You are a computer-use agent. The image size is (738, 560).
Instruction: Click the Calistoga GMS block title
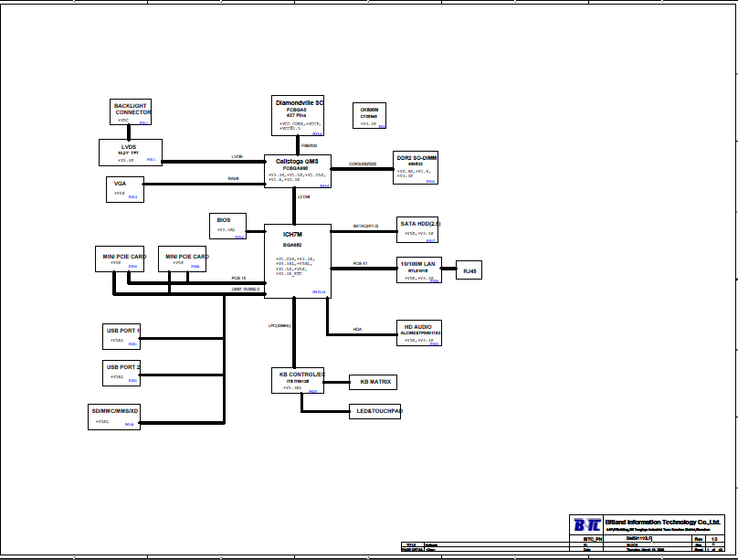coord(297,161)
